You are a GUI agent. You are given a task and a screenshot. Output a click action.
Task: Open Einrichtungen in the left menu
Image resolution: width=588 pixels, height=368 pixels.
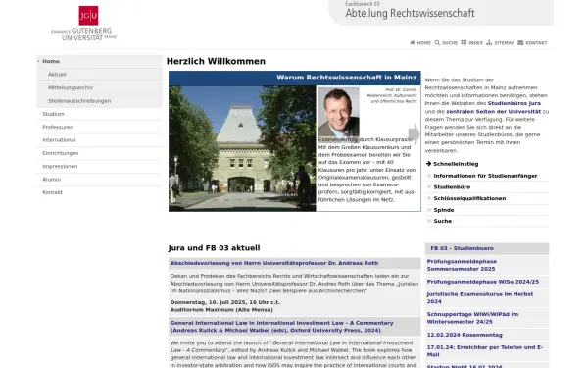pyautogui.click(x=61, y=153)
